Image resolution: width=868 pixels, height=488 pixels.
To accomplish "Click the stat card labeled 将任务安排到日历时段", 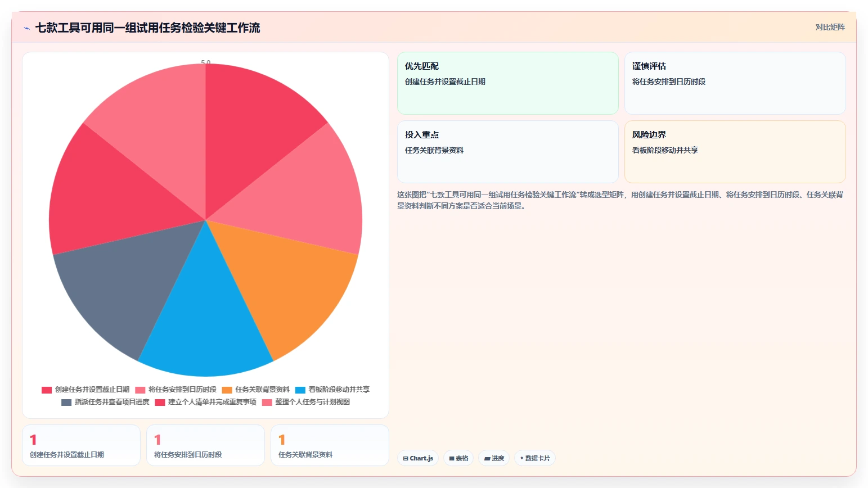I will [x=205, y=445].
